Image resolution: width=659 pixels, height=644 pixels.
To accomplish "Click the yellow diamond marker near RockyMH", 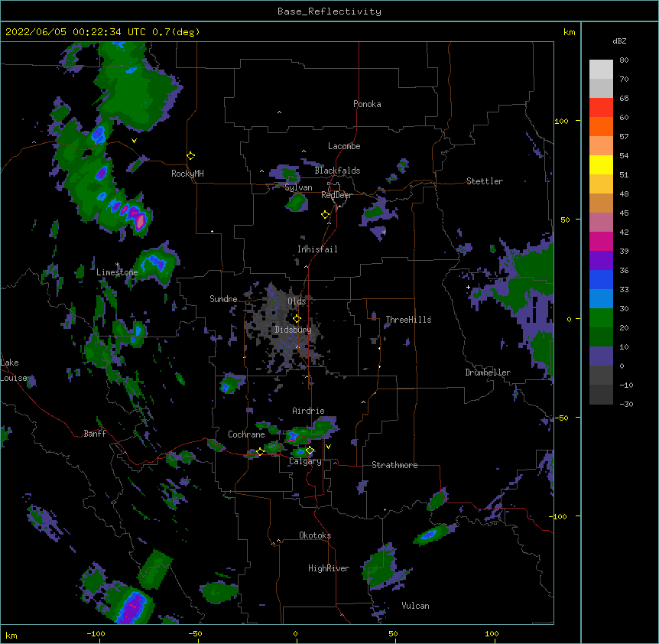I will (x=190, y=156).
